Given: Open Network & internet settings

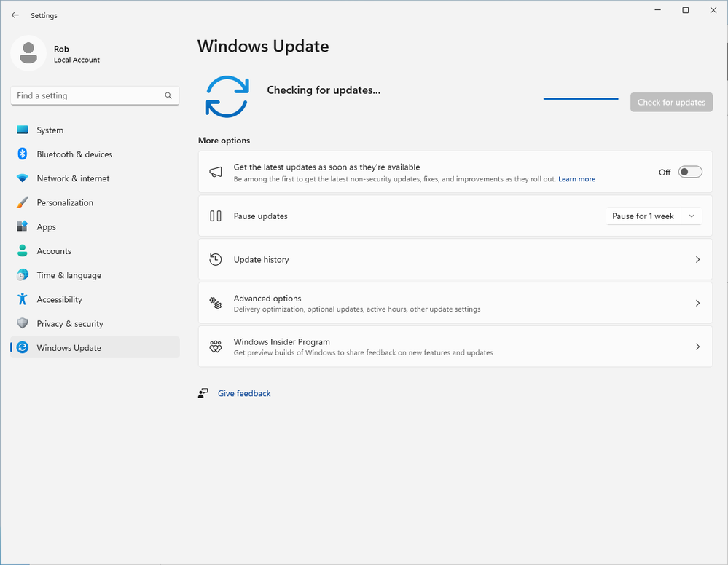Looking at the screenshot, I should (95, 178).
